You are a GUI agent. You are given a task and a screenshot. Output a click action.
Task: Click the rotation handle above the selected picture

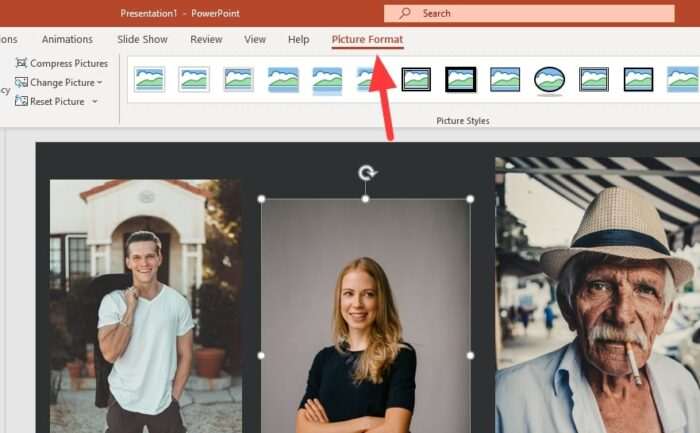click(x=367, y=172)
